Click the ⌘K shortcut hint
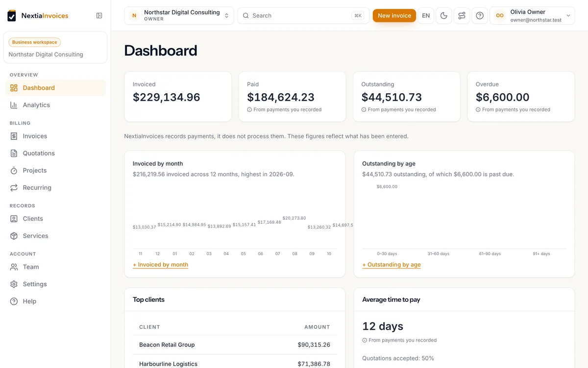Image resolution: width=588 pixels, height=368 pixels. (x=358, y=16)
